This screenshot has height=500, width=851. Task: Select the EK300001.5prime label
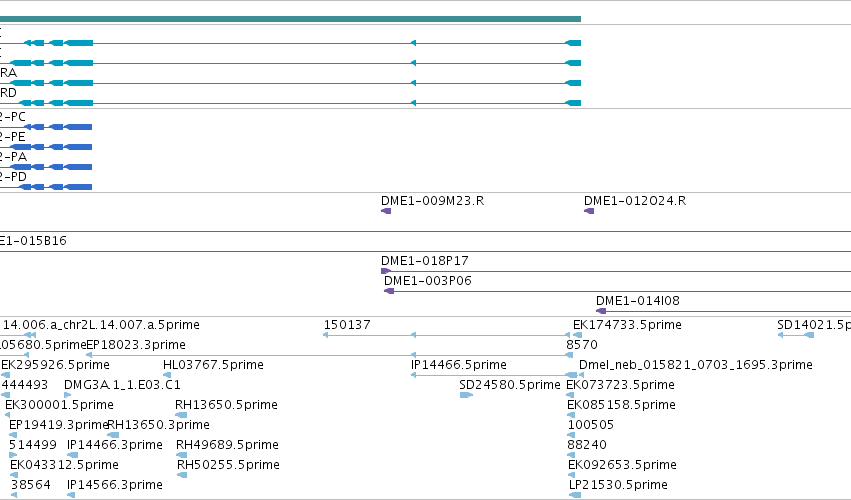(x=59, y=405)
